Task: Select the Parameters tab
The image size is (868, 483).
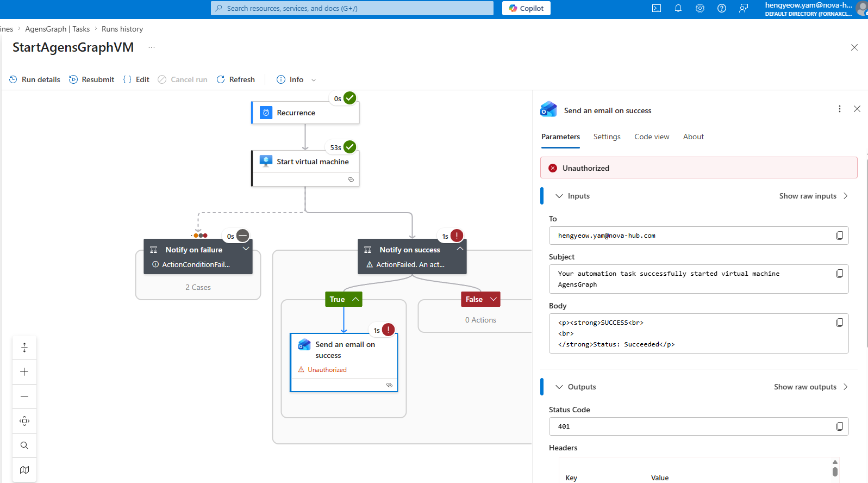Action: click(x=560, y=137)
